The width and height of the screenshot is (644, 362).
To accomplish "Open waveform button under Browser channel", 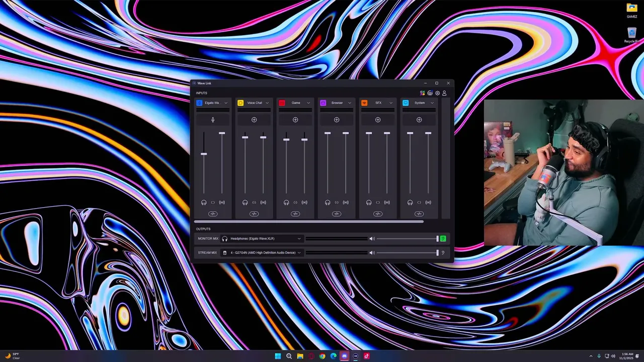I will coord(337,214).
